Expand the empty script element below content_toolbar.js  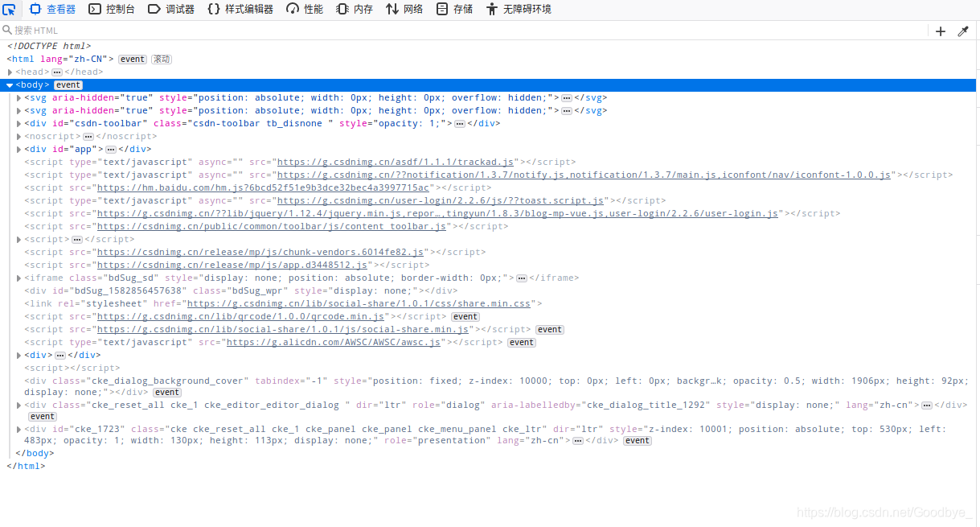19,240
